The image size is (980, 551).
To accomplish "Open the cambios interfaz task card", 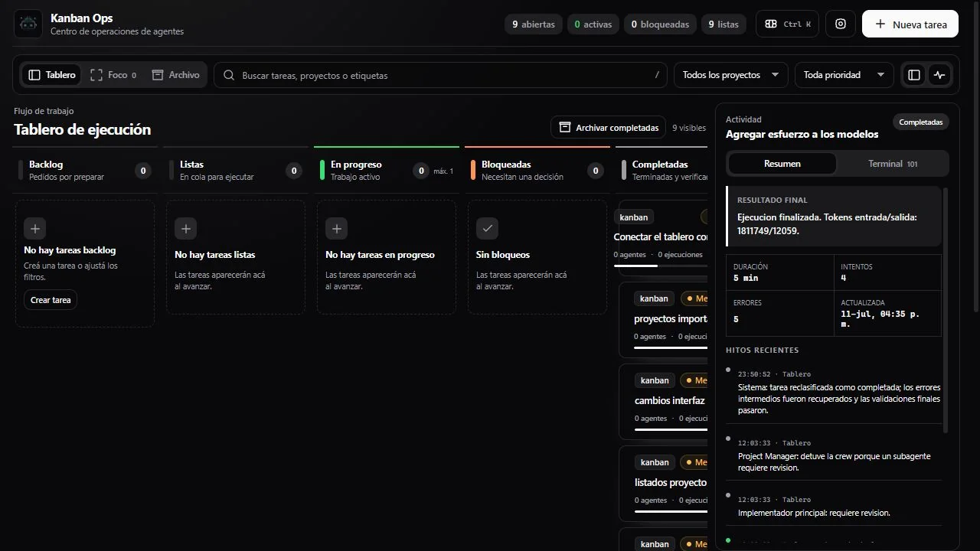I will (663, 402).
